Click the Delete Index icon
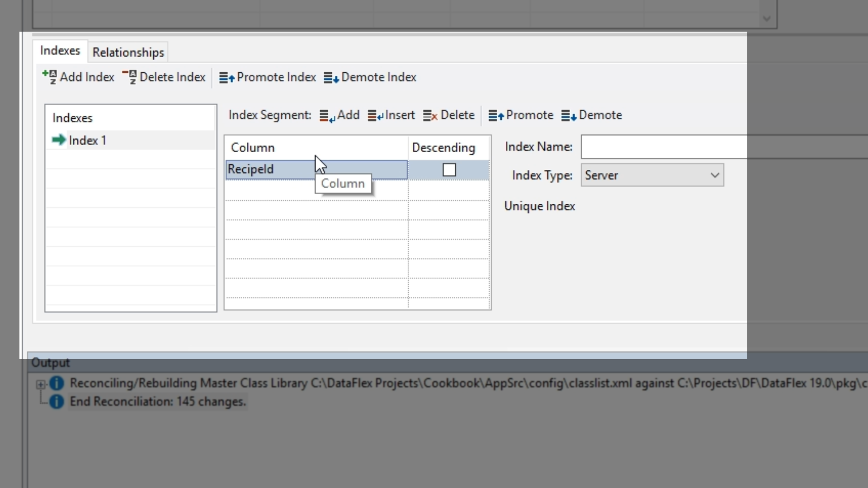Image resolution: width=868 pixels, height=488 pixels. (x=130, y=77)
